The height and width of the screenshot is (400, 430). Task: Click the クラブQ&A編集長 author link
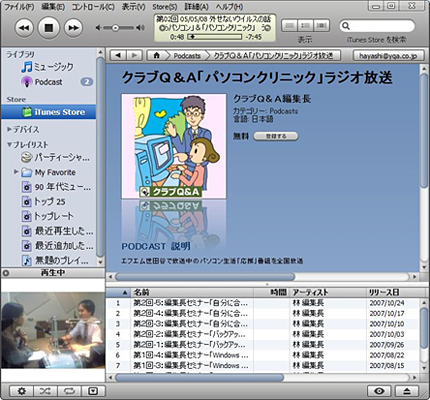272,99
